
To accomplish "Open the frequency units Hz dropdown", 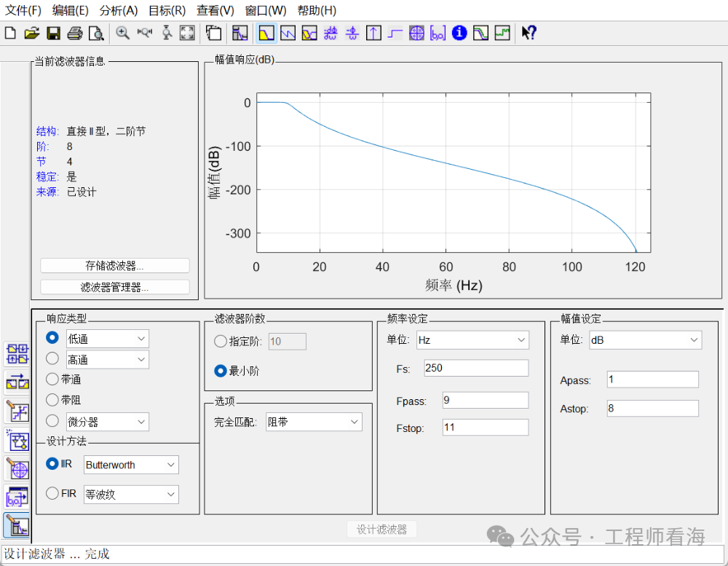I will (x=472, y=340).
